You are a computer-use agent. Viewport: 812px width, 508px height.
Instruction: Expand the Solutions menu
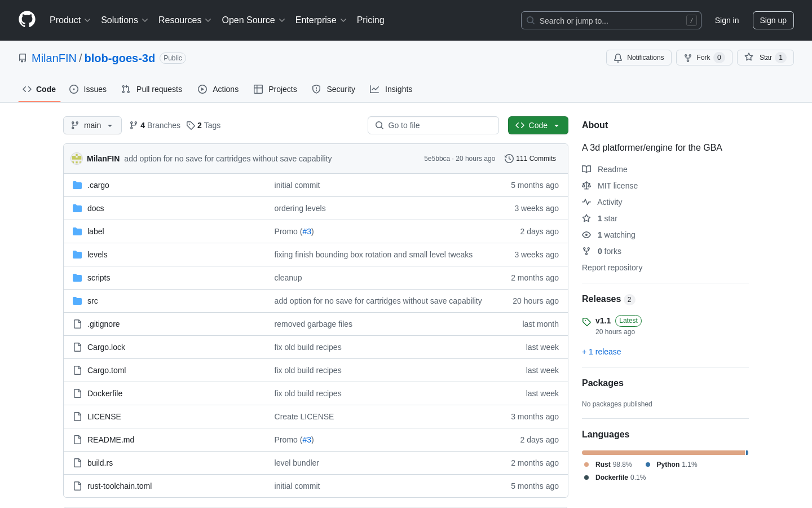pyautogui.click(x=125, y=20)
